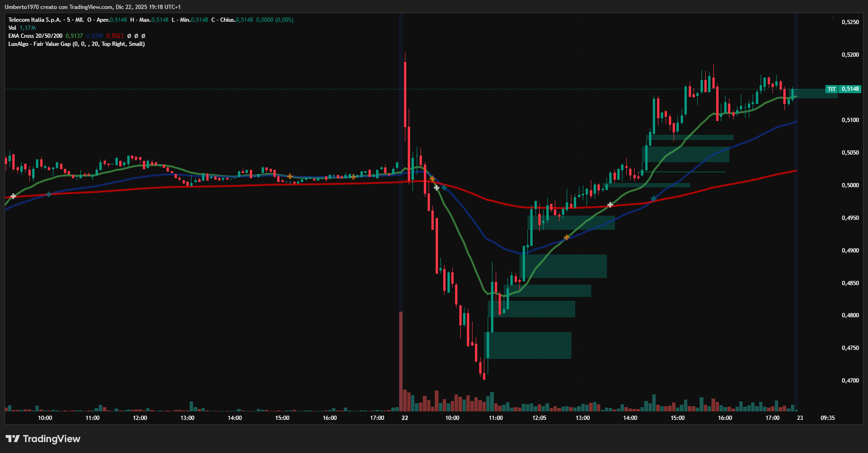868x453 pixels.
Task: Click the 0,4950 price axis label
Action: (850, 218)
